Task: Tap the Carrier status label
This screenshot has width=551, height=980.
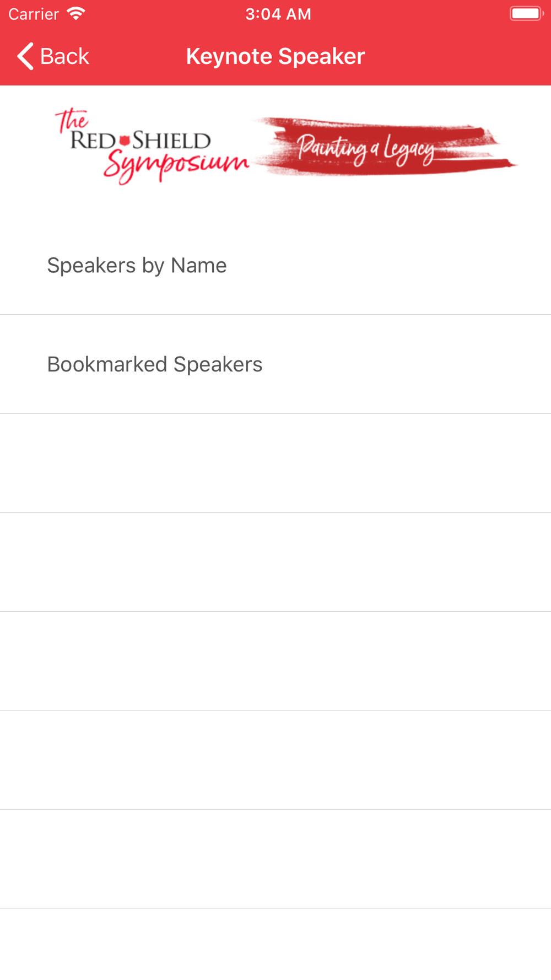Action: (34, 14)
